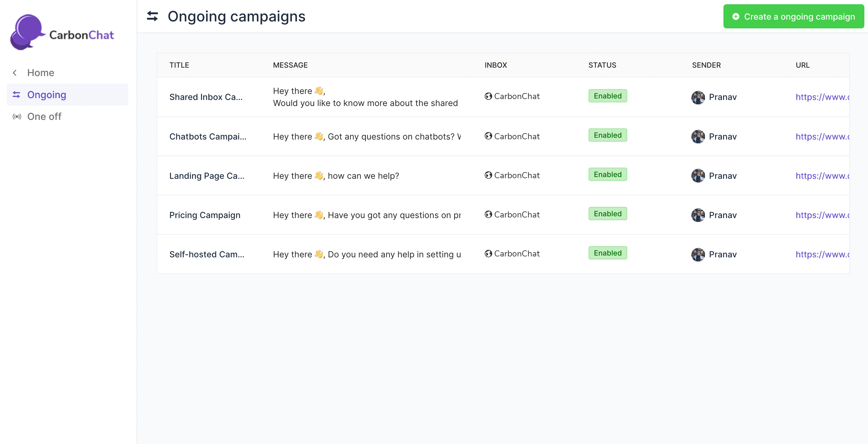Click the One off broadcast icon

(17, 117)
